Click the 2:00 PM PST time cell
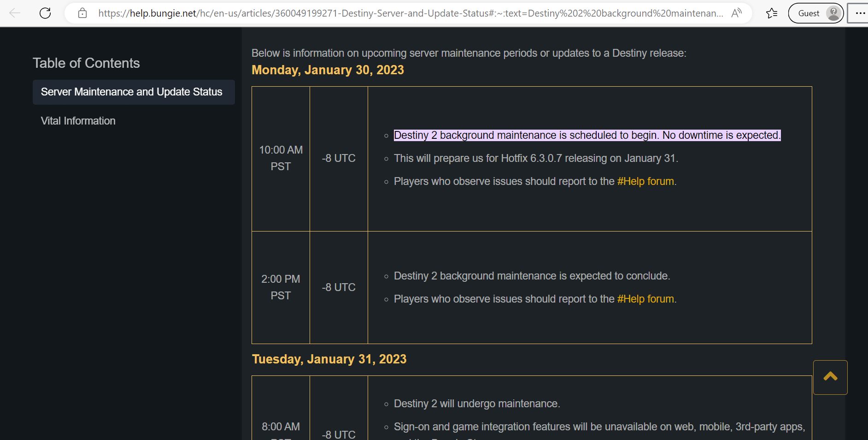Viewport: 868px width, 440px height. click(x=281, y=287)
